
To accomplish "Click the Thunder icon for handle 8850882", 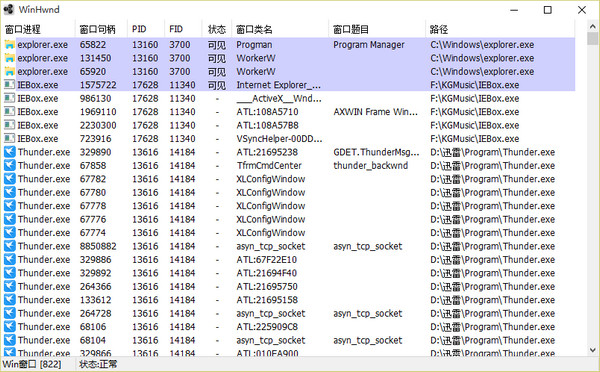I will click(x=10, y=246).
